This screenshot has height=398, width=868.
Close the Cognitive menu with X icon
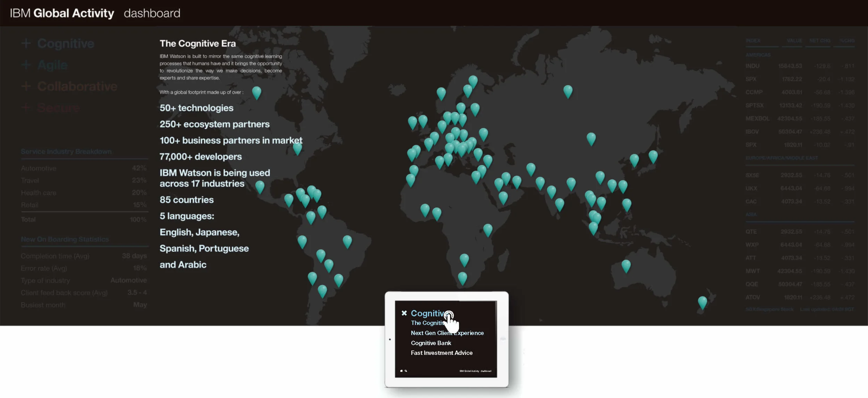click(404, 313)
